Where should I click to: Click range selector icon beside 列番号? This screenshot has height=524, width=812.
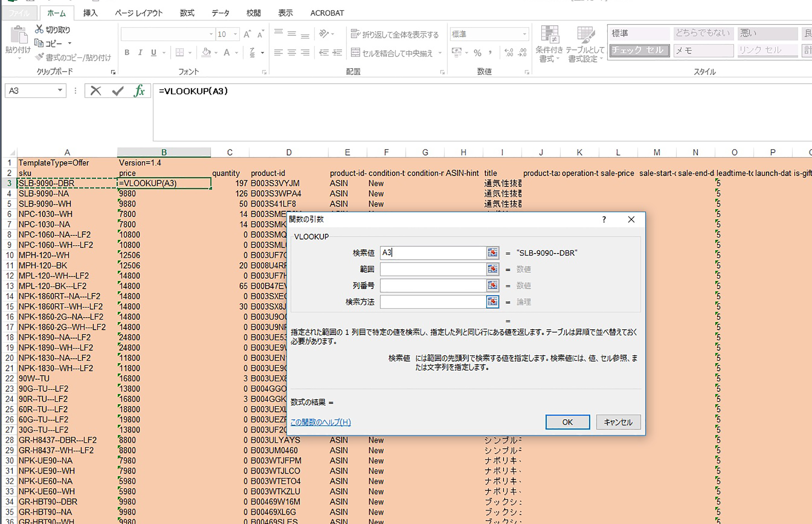point(493,286)
